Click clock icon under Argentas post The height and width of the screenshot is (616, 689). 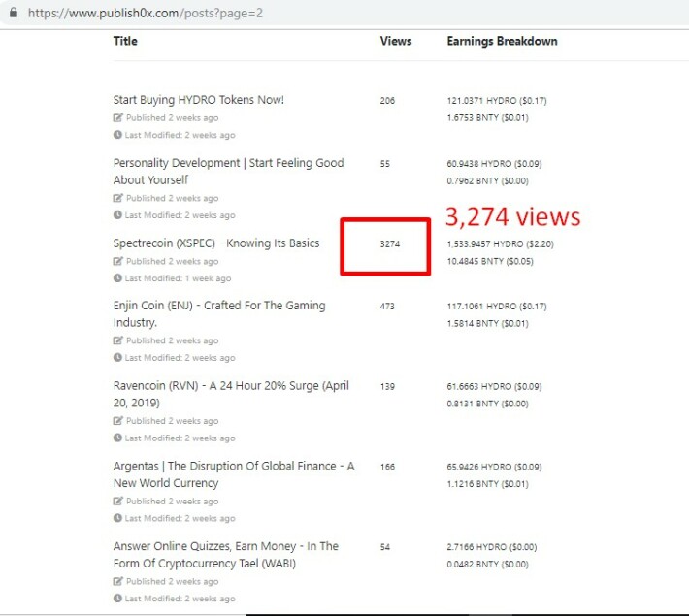[x=117, y=518]
